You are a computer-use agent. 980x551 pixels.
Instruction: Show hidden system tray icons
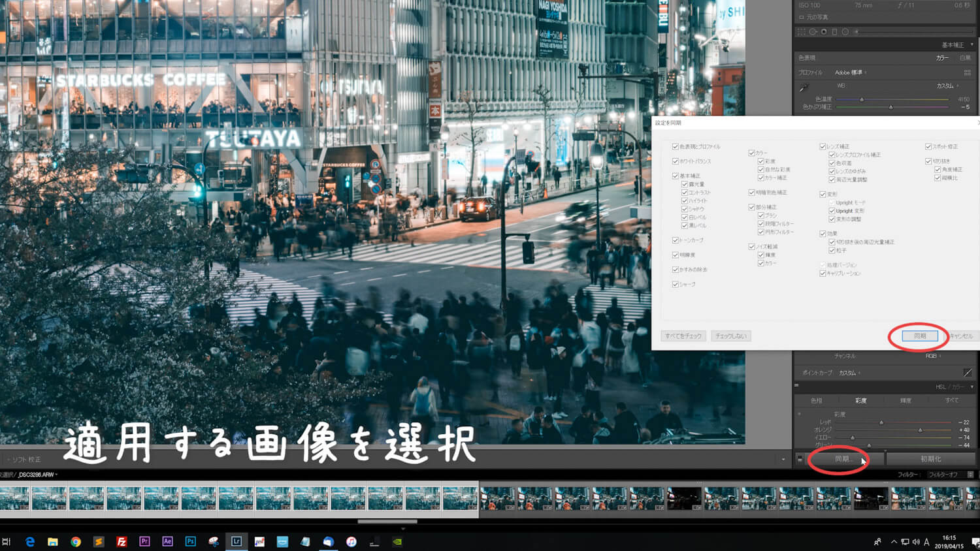[x=894, y=542]
